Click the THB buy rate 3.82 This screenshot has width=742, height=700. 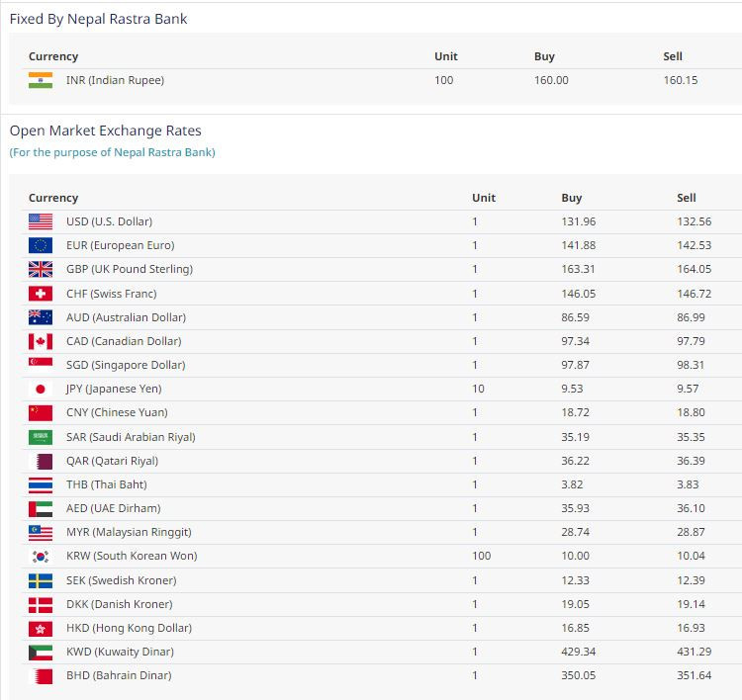[x=572, y=484]
